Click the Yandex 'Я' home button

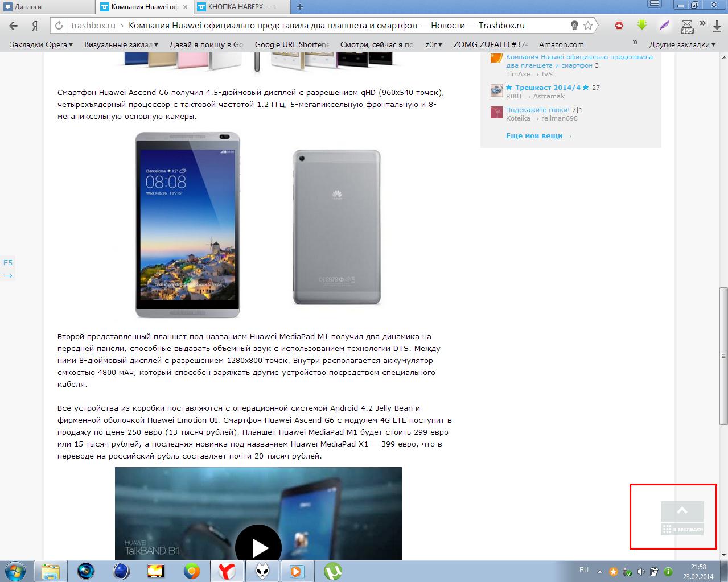click(35, 26)
